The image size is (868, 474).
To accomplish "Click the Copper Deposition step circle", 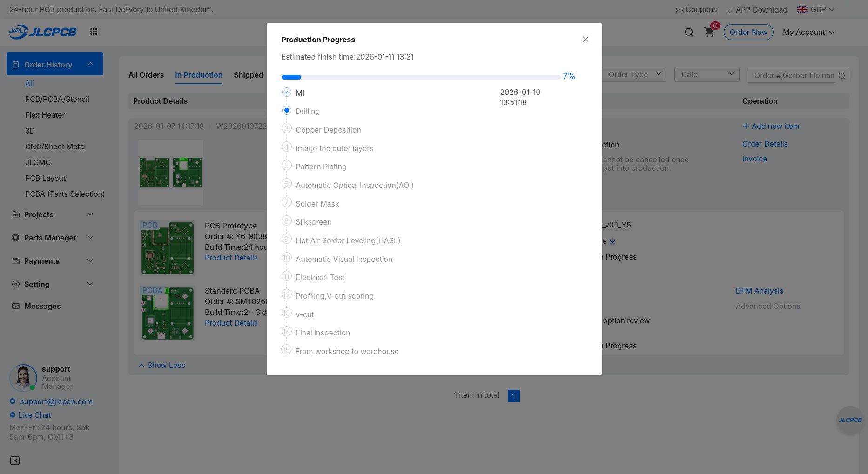I will [x=287, y=129].
